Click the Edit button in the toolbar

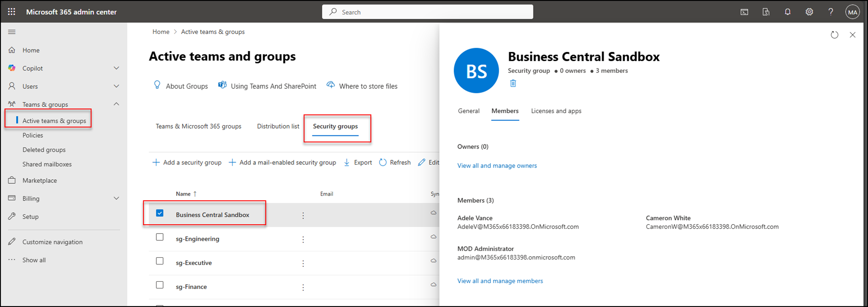pos(429,163)
